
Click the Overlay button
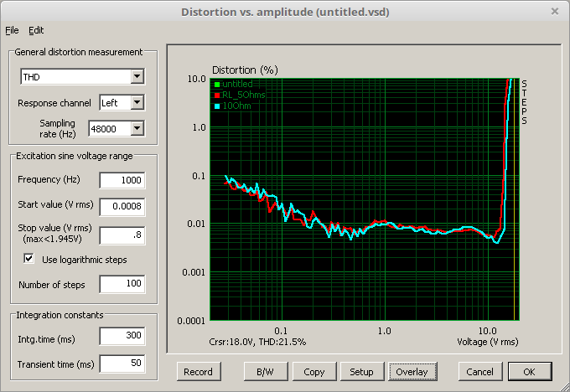click(411, 371)
